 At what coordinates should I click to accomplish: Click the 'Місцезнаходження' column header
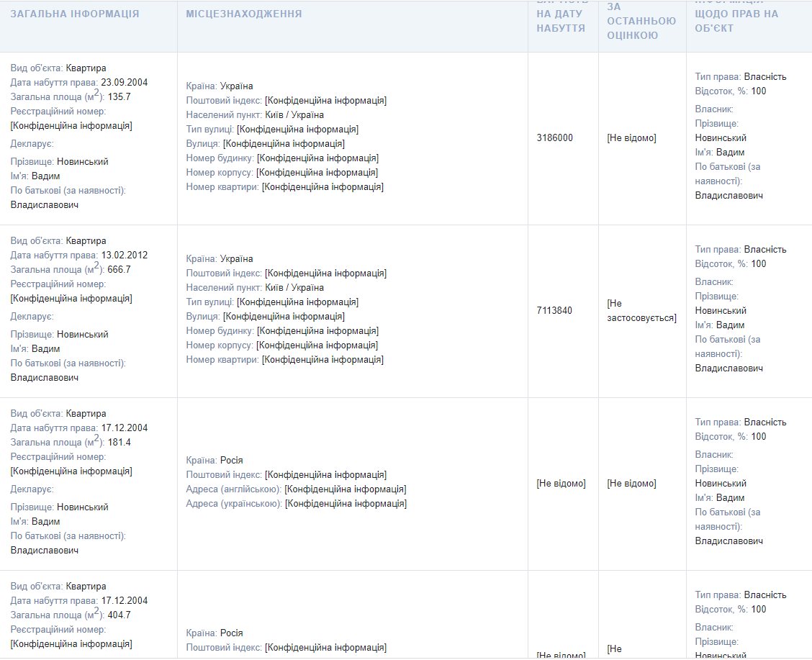244,14
